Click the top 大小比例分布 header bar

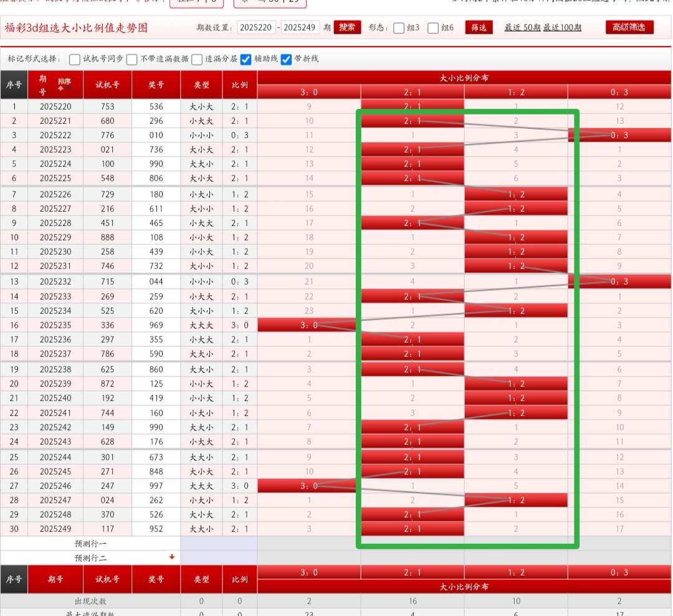(x=464, y=78)
